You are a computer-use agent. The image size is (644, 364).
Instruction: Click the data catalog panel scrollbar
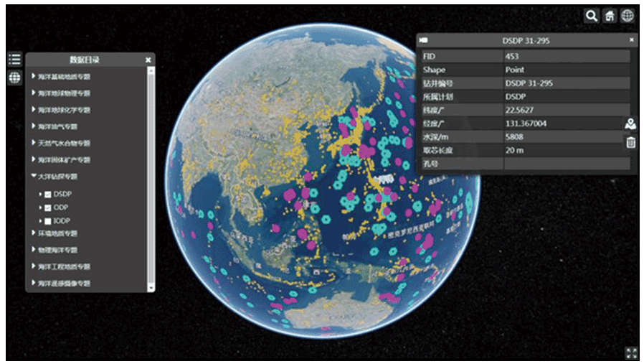[x=151, y=179]
